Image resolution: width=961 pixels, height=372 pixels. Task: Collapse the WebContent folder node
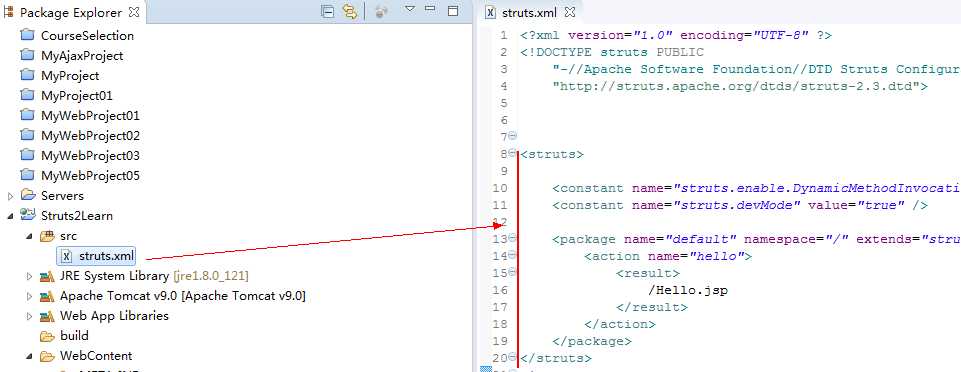click(29, 356)
